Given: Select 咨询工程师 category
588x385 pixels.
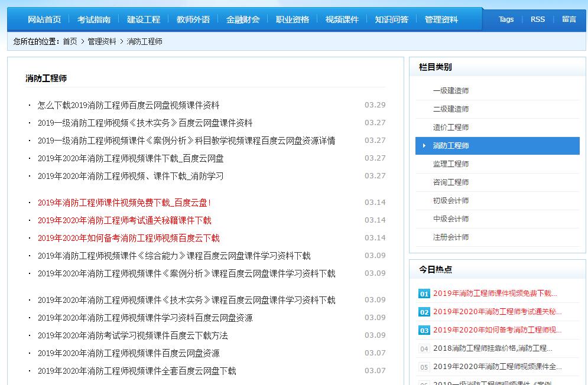Looking at the screenshot, I should pyautogui.click(x=451, y=182).
